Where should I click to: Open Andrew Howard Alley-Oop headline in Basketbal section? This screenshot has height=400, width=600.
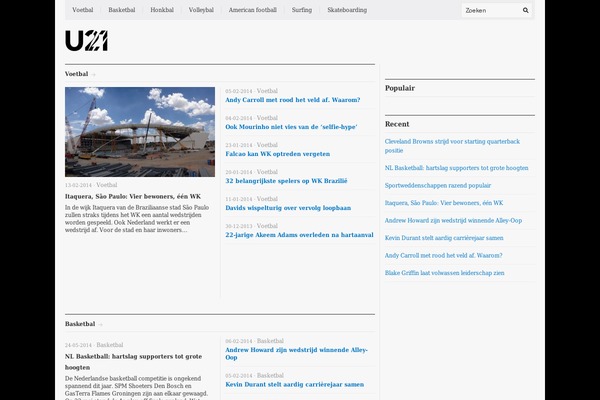coord(297,354)
